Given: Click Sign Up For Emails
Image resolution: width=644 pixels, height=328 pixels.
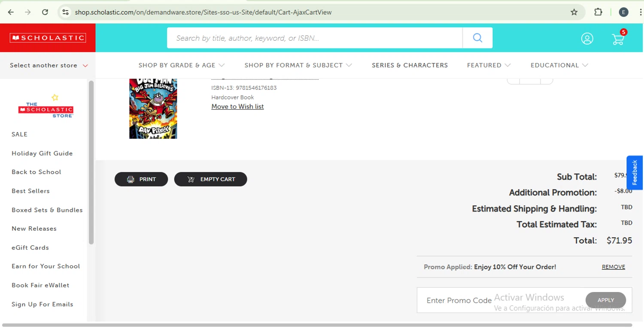Looking at the screenshot, I should pyautogui.click(x=43, y=304).
